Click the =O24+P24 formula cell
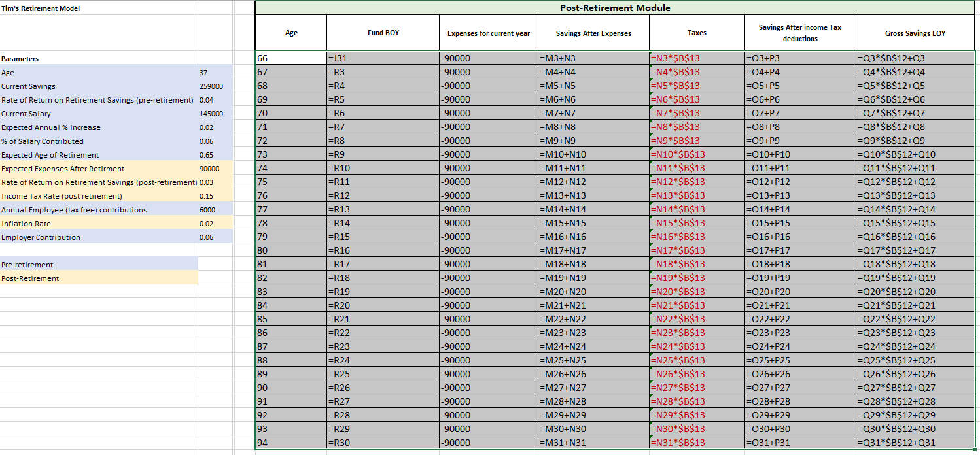 coord(800,346)
